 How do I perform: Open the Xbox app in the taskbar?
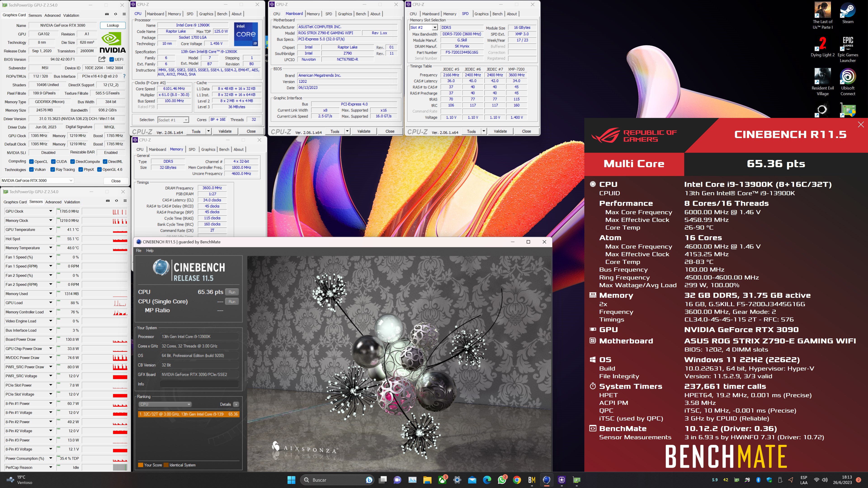pos(442,480)
